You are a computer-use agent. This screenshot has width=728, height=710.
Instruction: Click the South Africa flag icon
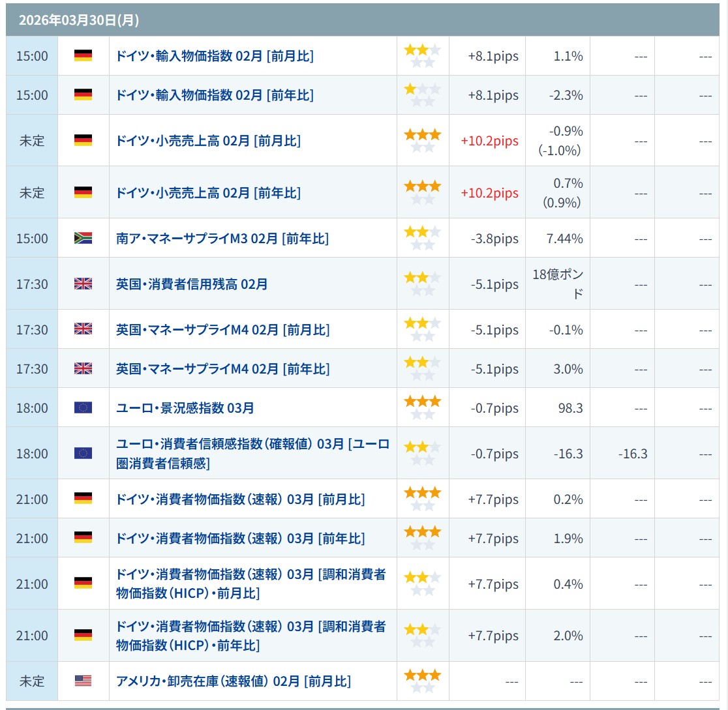[83, 238]
